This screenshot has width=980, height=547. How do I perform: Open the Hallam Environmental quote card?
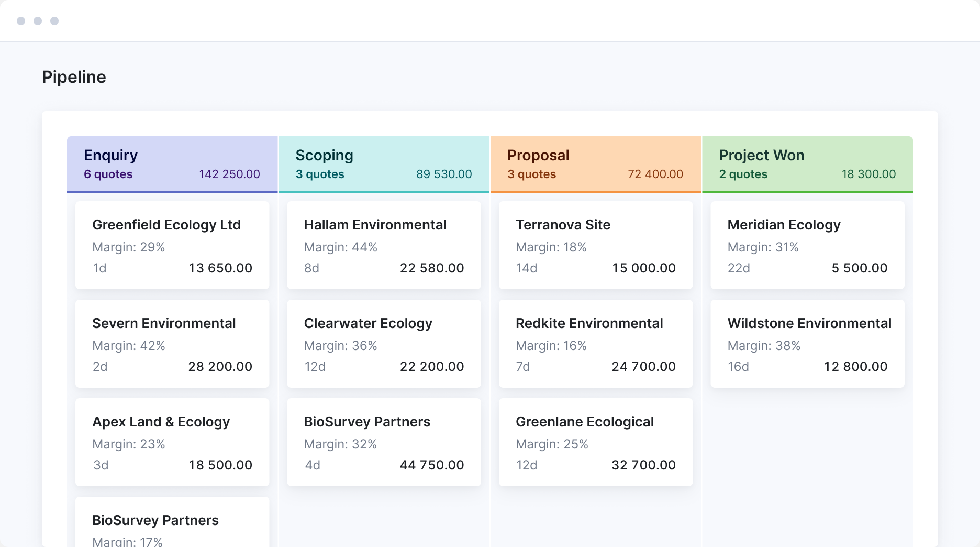384,245
